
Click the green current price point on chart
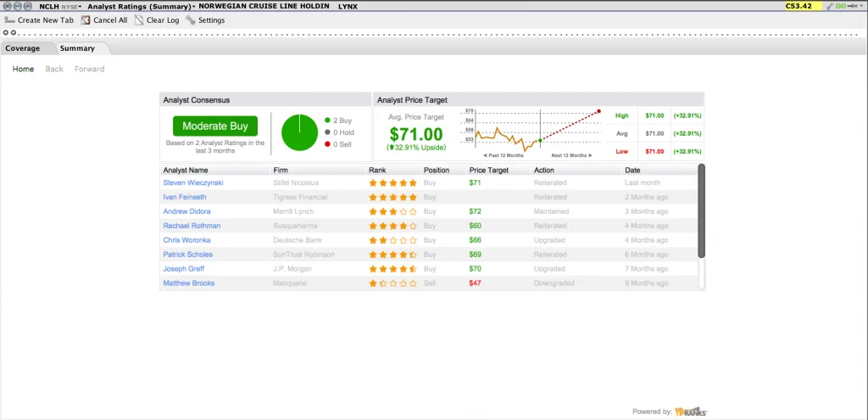point(540,140)
